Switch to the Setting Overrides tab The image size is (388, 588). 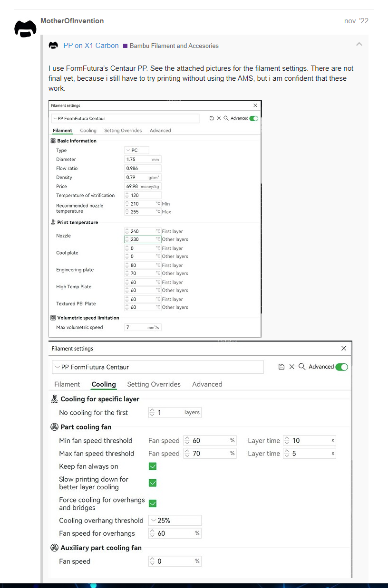click(x=154, y=384)
